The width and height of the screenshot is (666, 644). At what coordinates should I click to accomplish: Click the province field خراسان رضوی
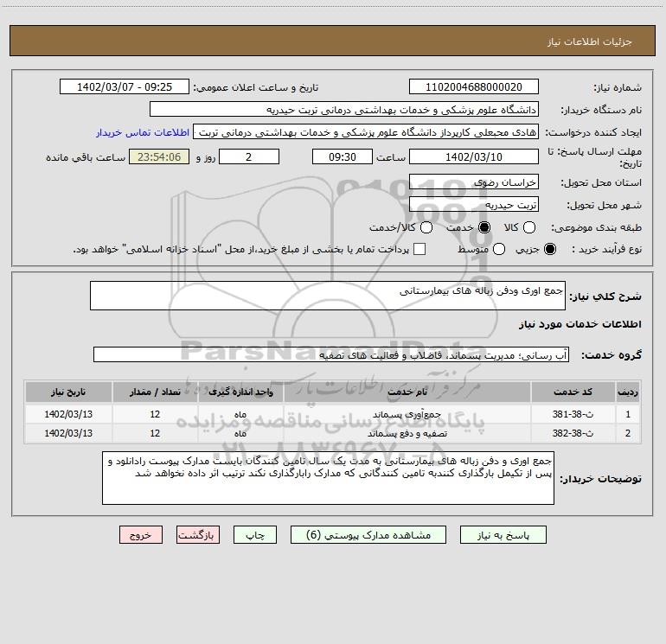tap(474, 182)
